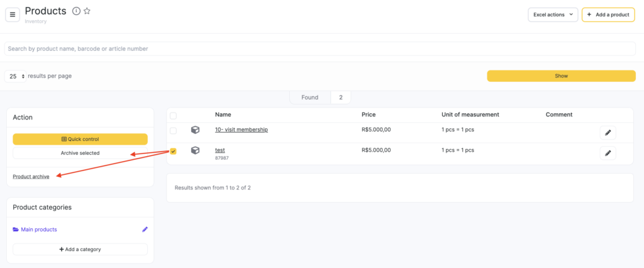Screen dimensions: 644x268
Task: Open the hamburger menu
Action: 13,14
